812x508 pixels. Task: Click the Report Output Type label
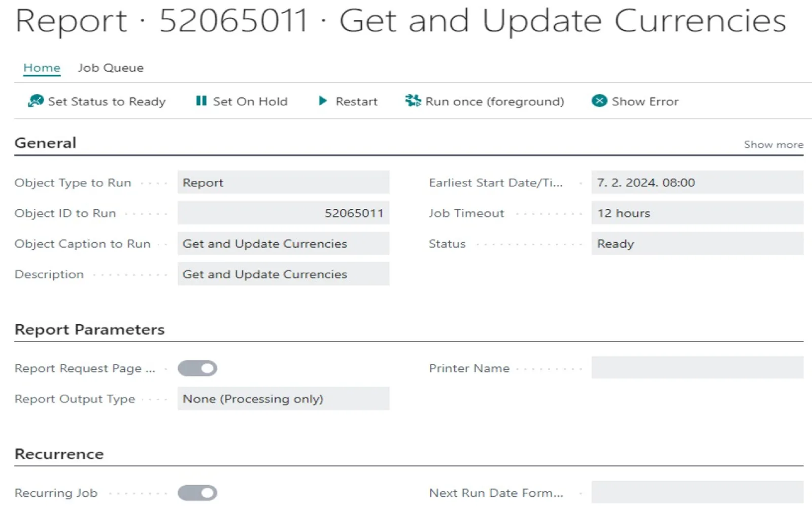(75, 399)
